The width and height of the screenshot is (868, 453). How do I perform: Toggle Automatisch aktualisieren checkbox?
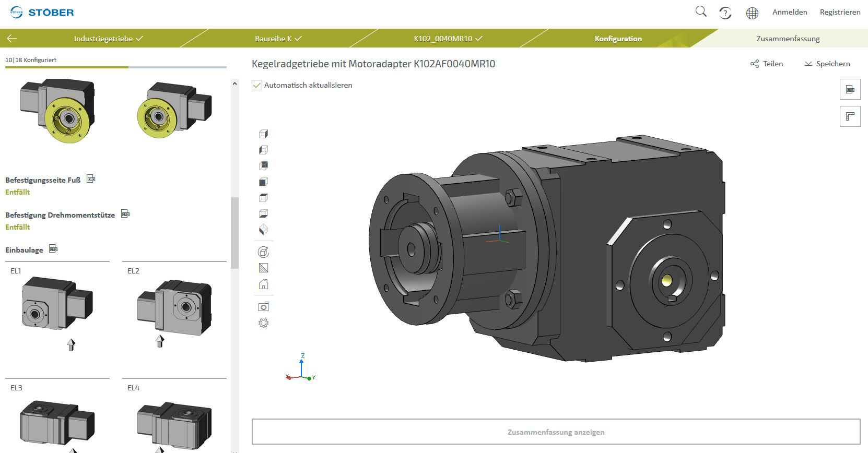[257, 85]
